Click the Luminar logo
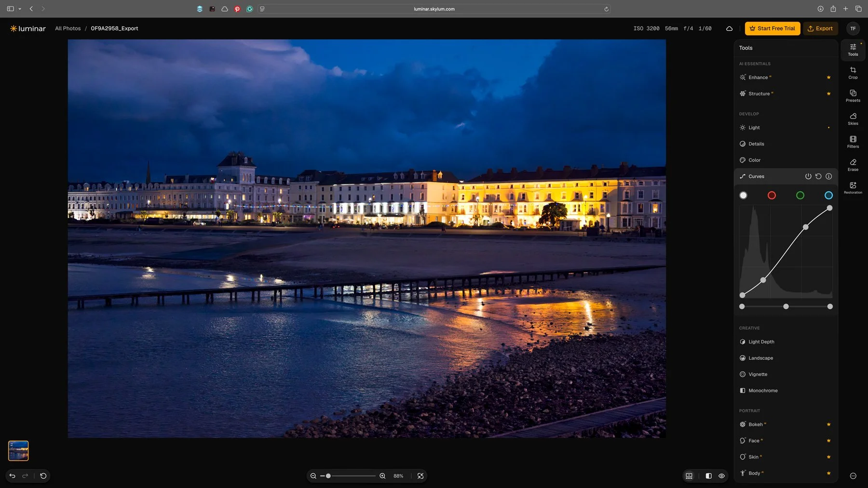The height and width of the screenshot is (488, 868). [x=28, y=28]
